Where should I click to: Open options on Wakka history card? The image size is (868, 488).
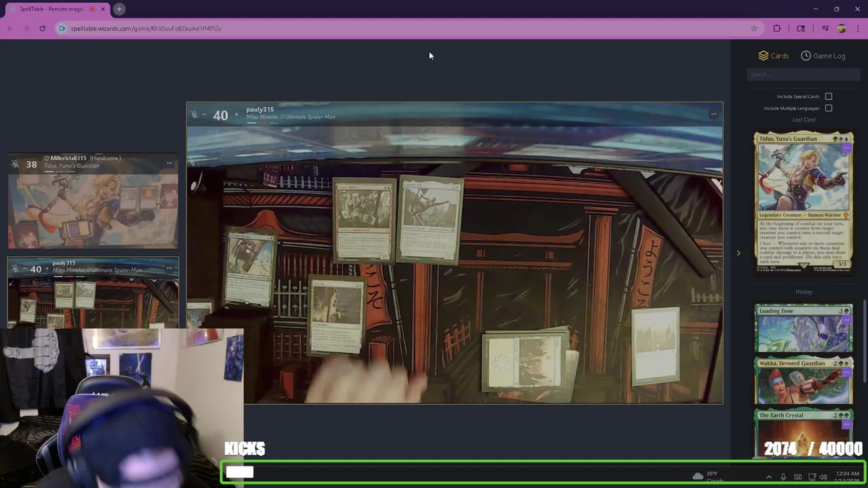tap(846, 372)
